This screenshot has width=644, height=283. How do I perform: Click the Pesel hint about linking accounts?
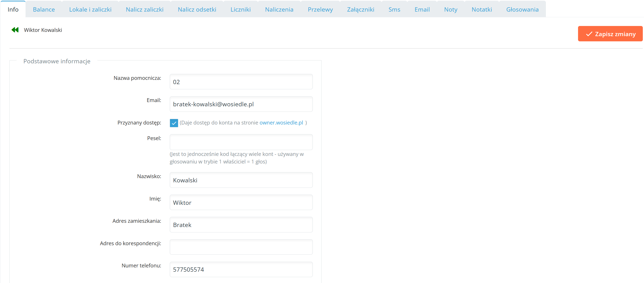[x=236, y=158]
